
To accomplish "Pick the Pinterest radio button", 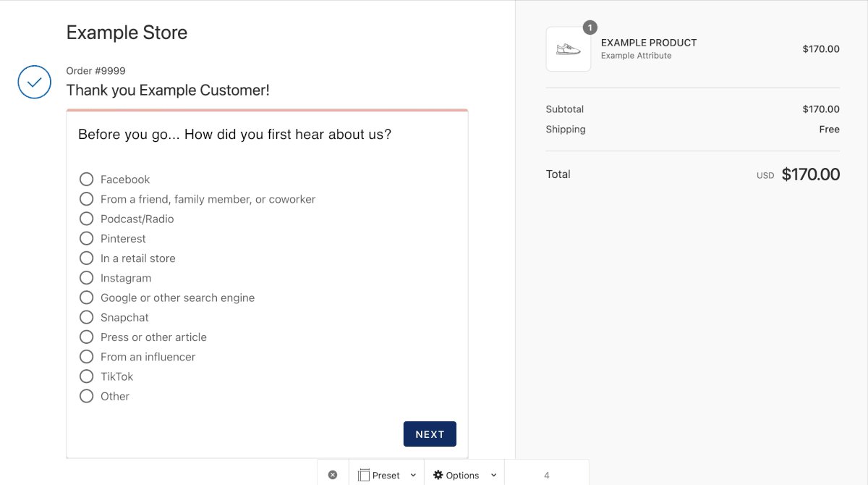I will (x=87, y=238).
